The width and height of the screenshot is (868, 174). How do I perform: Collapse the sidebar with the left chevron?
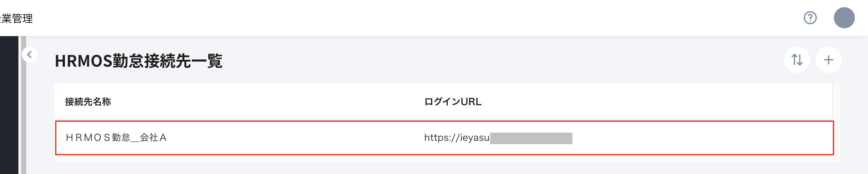tap(30, 54)
